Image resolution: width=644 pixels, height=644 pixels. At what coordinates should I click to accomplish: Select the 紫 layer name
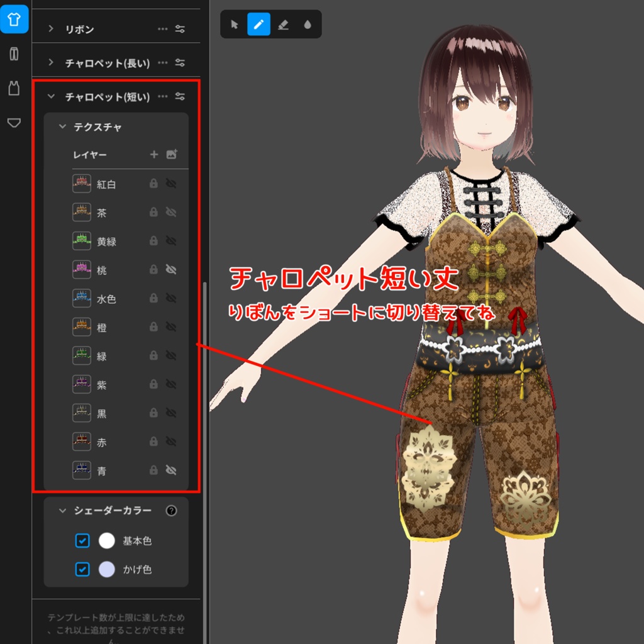101,385
